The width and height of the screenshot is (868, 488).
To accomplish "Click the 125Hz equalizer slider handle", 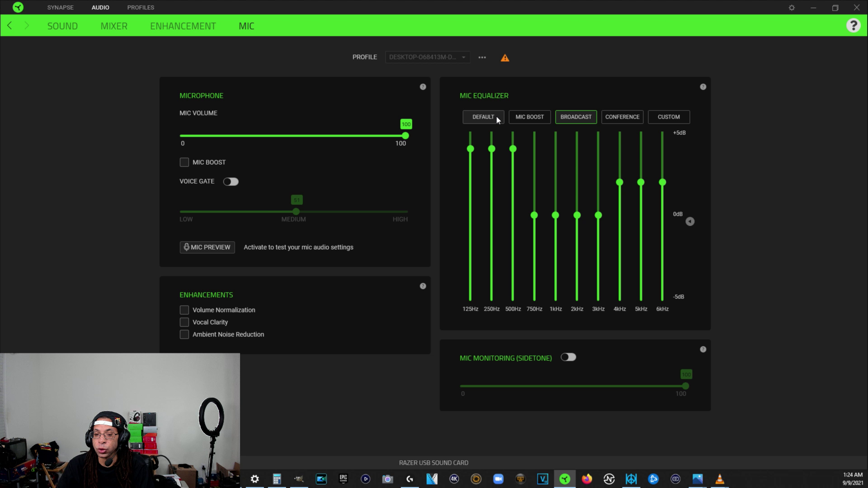I will (470, 149).
